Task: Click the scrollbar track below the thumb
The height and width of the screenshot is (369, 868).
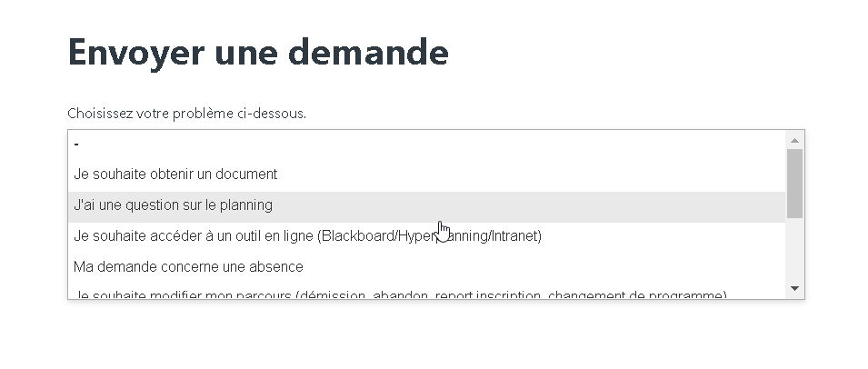Action: coord(794,250)
